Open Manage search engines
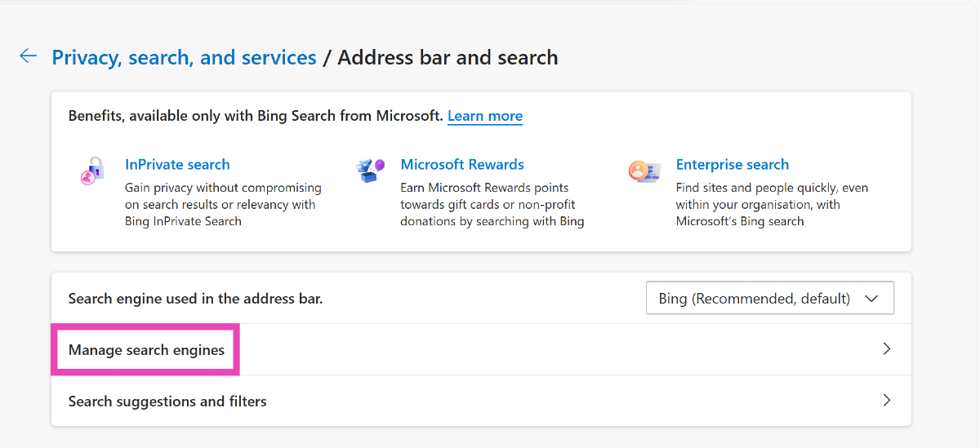Viewport: 980px width, 448px height. pyautogui.click(x=146, y=350)
